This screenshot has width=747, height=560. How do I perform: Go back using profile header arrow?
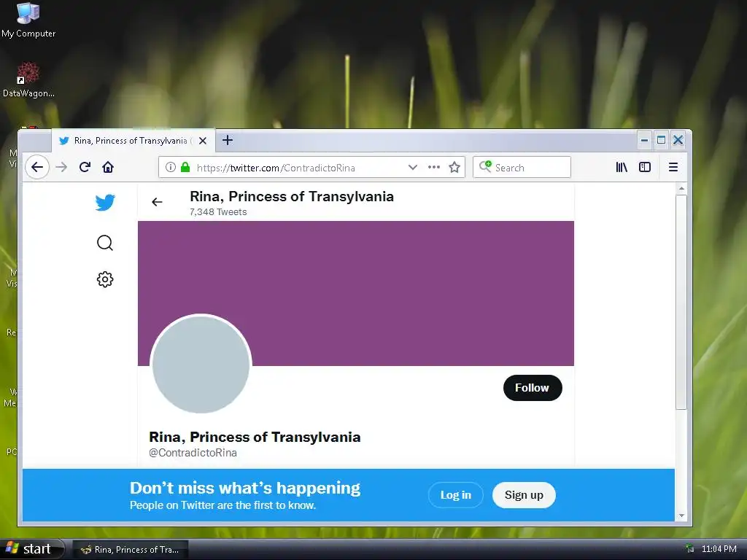(x=157, y=203)
